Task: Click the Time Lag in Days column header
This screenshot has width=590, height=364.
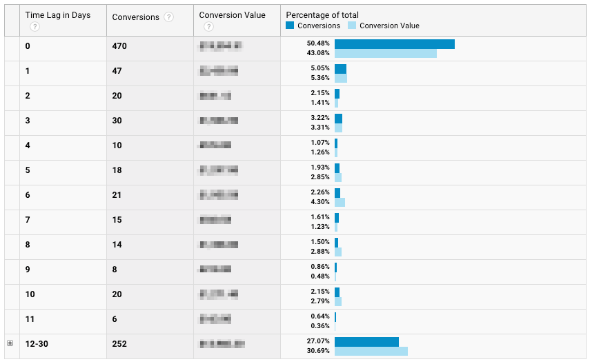Action: click(x=58, y=15)
